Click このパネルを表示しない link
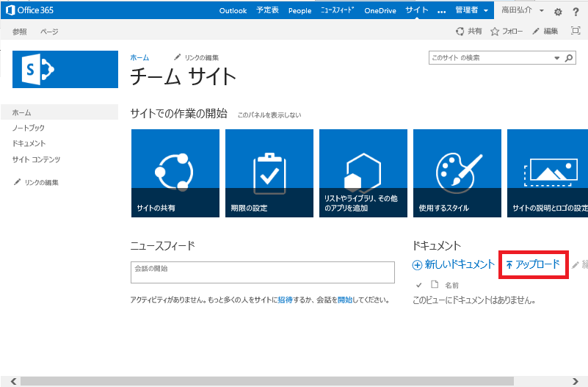Screen dimensions: 588x387 tap(269, 115)
